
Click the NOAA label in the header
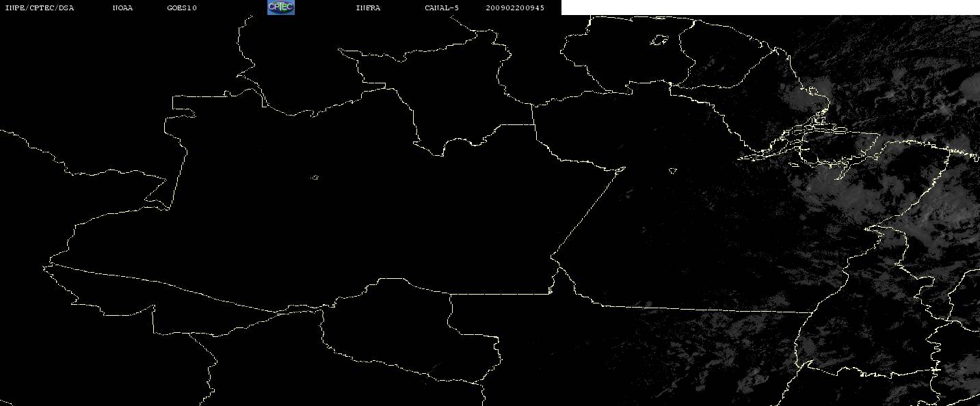click(x=123, y=8)
